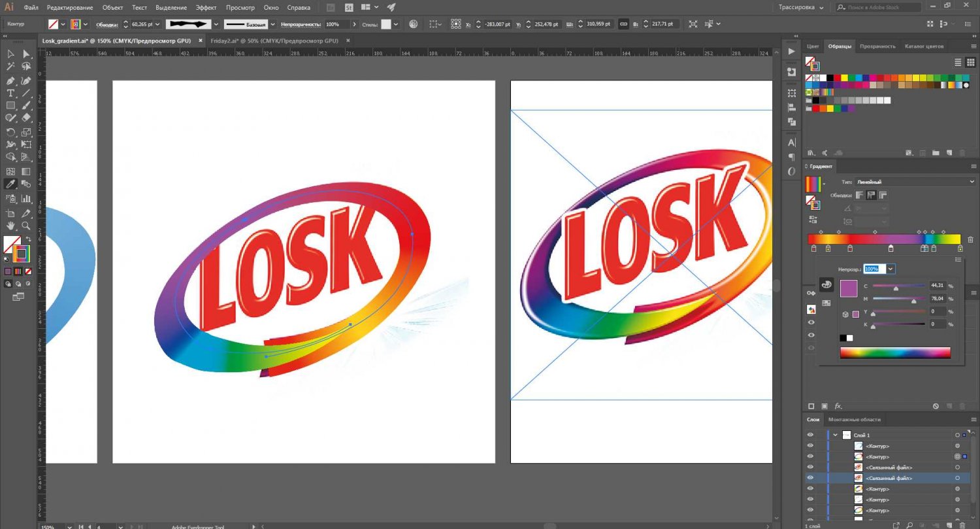Collapse the Слой 1 layer tree
Viewport: 980px width, 529px height.
(835, 435)
